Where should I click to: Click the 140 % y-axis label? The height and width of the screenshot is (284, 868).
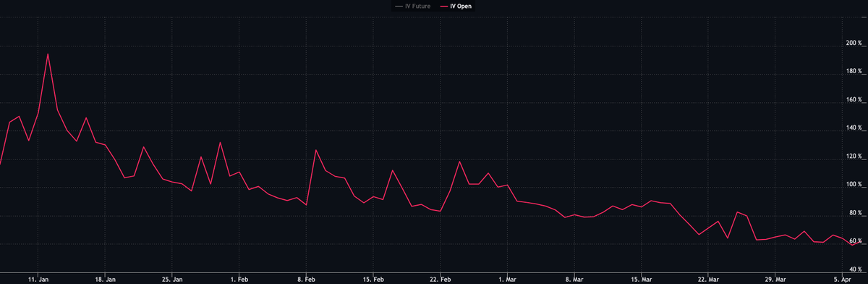click(854, 128)
